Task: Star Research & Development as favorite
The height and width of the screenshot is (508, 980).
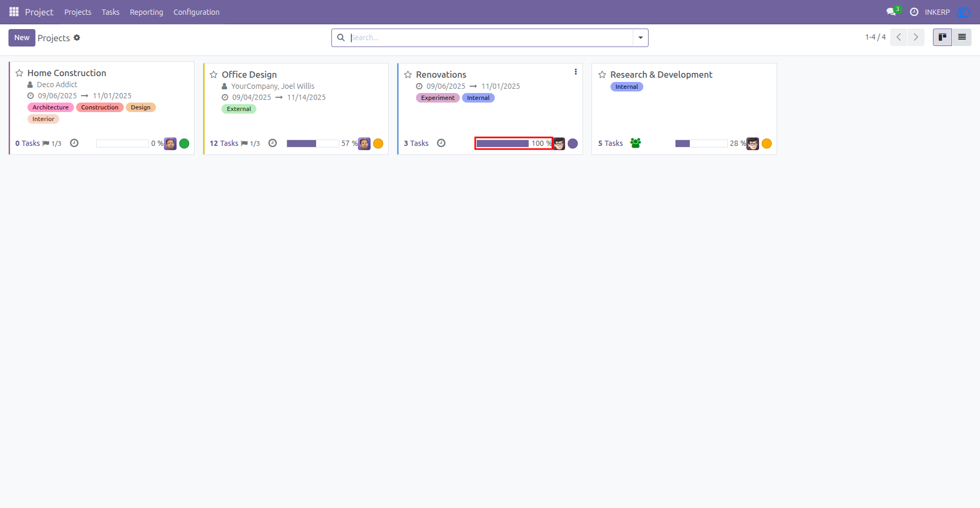Action: pos(602,75)
